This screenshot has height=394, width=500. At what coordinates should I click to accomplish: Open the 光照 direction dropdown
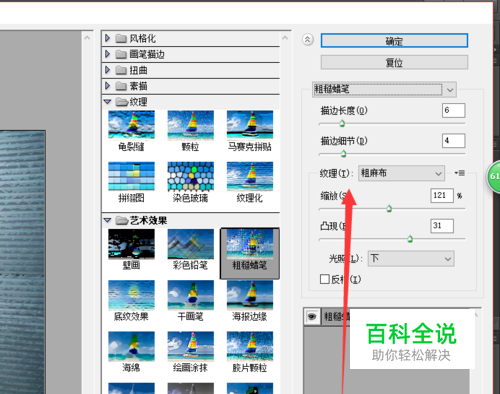pos(411,259)
